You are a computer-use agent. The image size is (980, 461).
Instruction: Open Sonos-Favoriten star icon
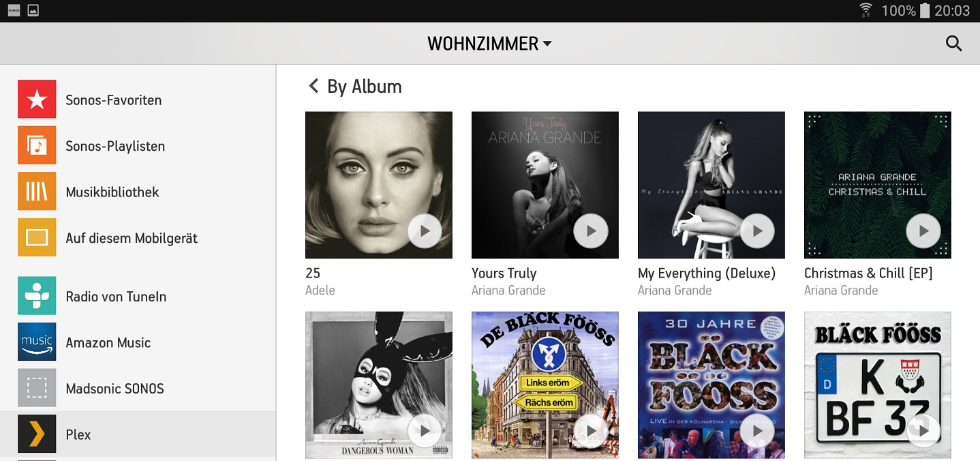tap(37, 100)
